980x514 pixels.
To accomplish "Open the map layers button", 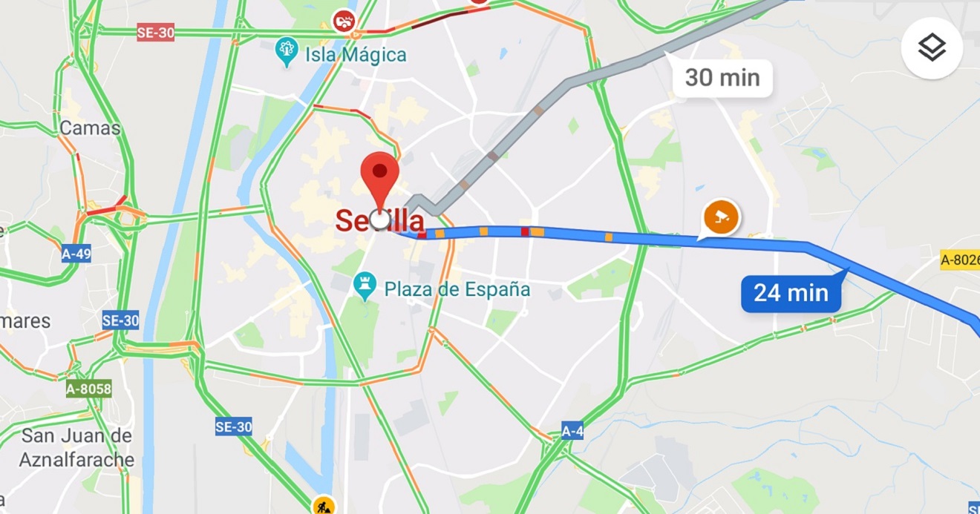I will (x=932, y=48).
